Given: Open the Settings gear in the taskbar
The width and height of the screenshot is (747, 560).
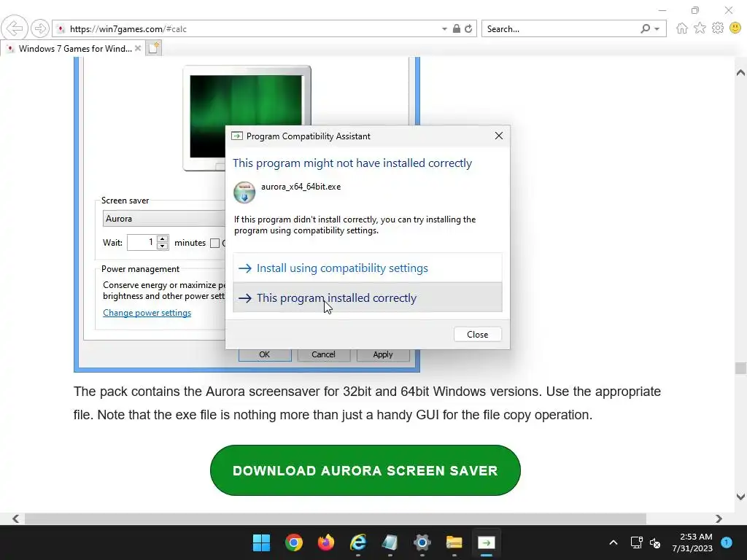Looking at the screenshot, I should point(422,542).
